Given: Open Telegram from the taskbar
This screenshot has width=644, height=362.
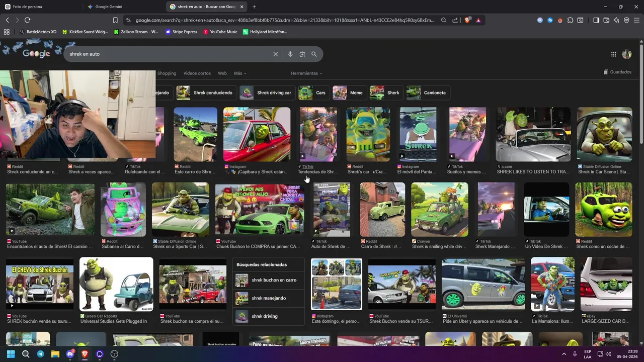Looking at the screenshot, I should click(x=40, y=354).
